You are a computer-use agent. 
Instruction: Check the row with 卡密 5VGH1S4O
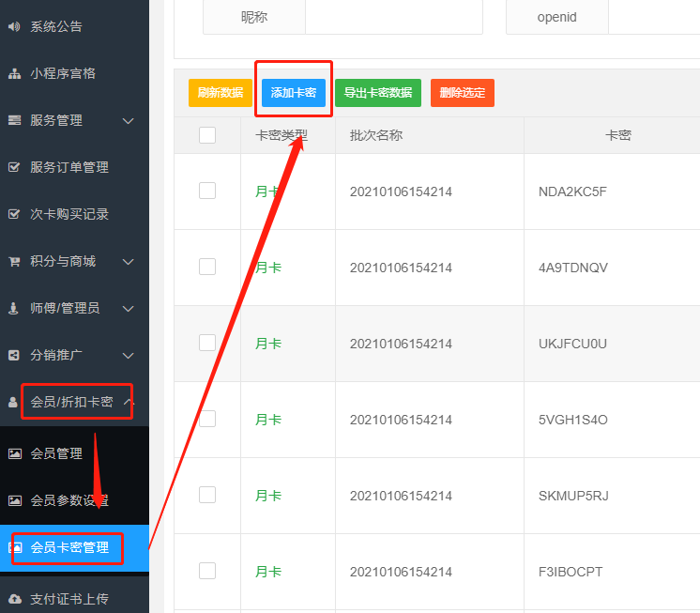click(x=207, y=419)
